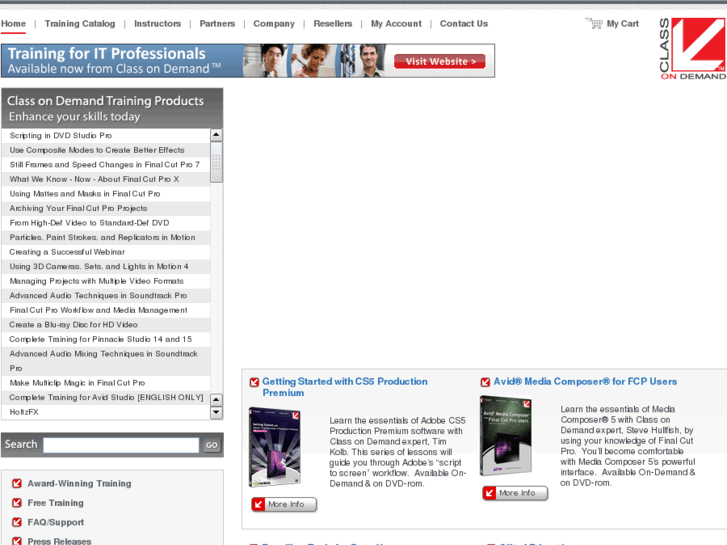Click More Info under Avid Media Composer

(x=515, y=493)
